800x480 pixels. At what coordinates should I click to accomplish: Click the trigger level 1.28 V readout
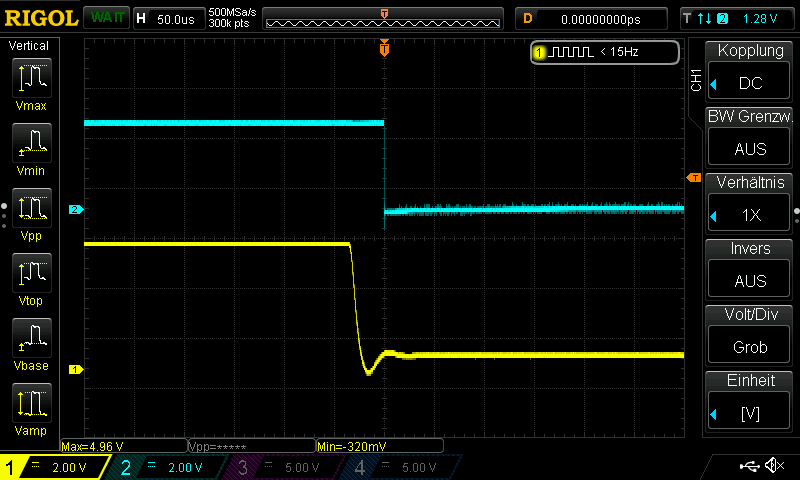[760, 19]
